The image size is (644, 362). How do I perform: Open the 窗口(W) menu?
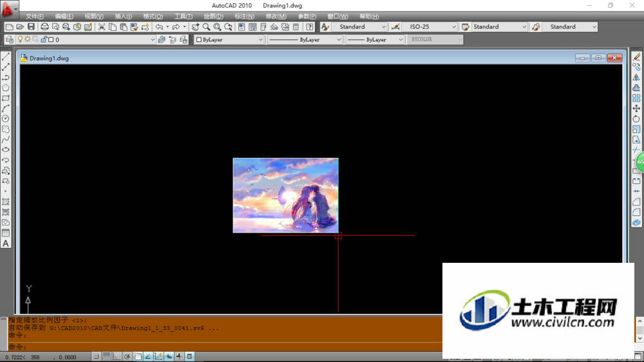pyautogui.click(x=337, y=17)
